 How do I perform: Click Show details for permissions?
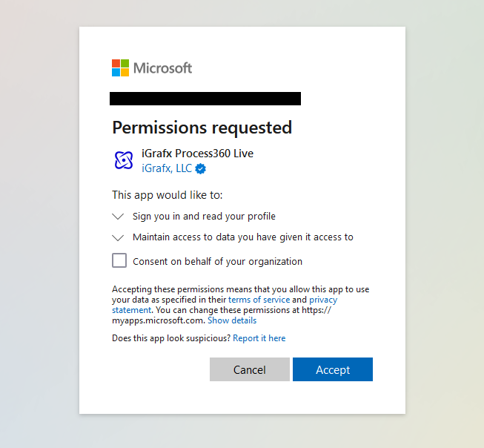tap(232, 320)
